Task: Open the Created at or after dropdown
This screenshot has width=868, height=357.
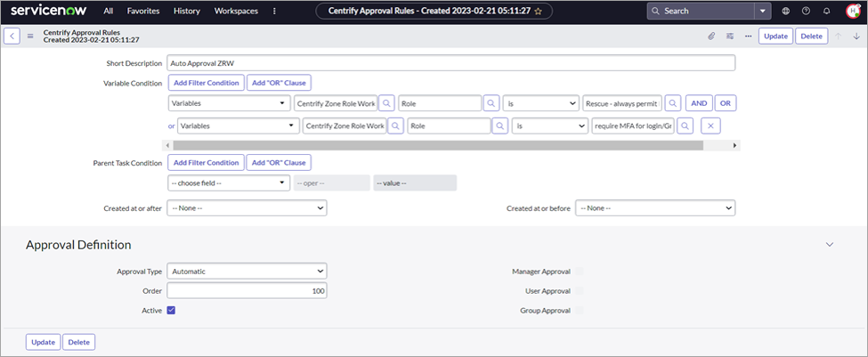Action: pyautogui.click(x=247, y=207)
